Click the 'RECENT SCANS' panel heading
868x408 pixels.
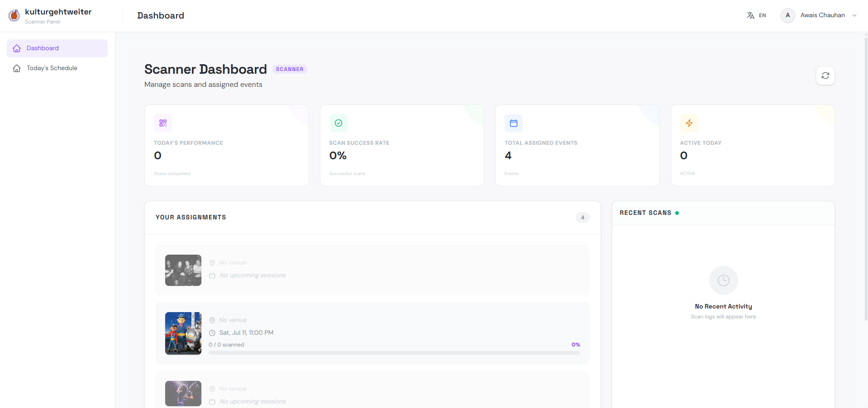click(x=646, y=213)
